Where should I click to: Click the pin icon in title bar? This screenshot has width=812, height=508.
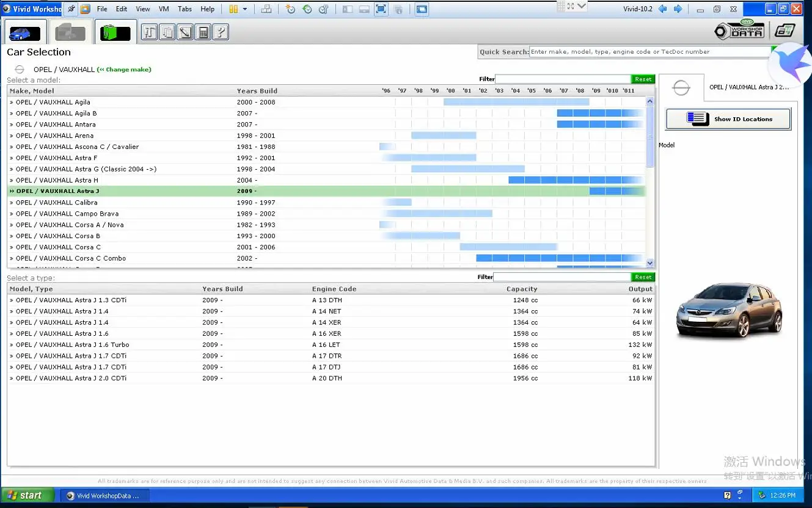(71, 9)
